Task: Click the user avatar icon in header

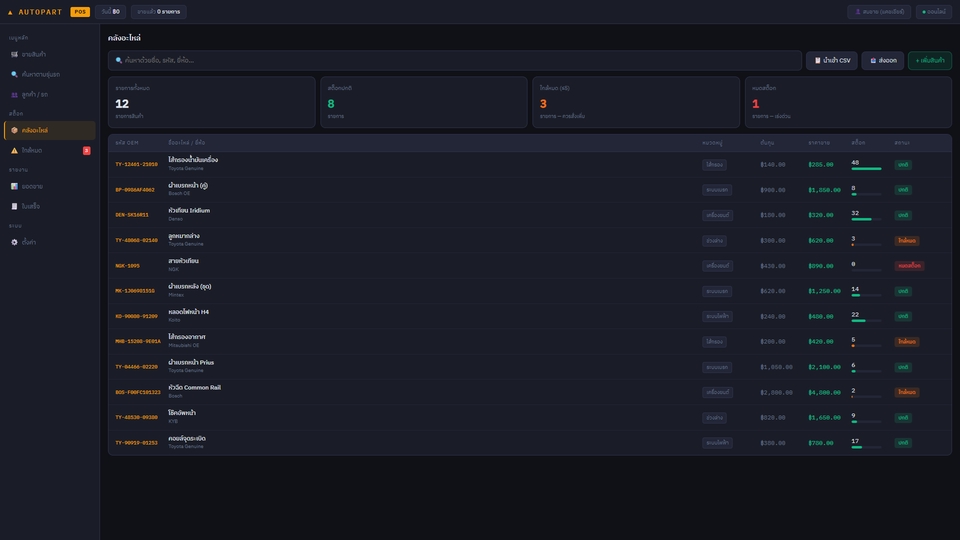Action: tap(858, 12)
